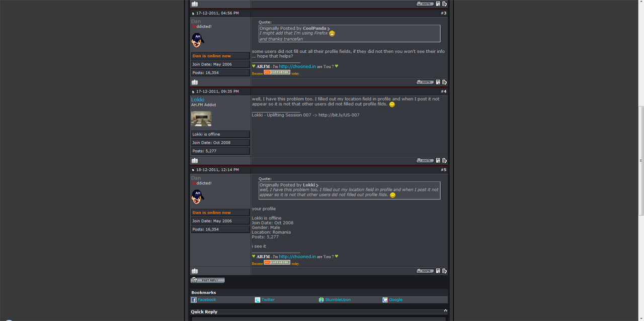Click the view-post arrow beside quoted Lokki

click(317, 185)
